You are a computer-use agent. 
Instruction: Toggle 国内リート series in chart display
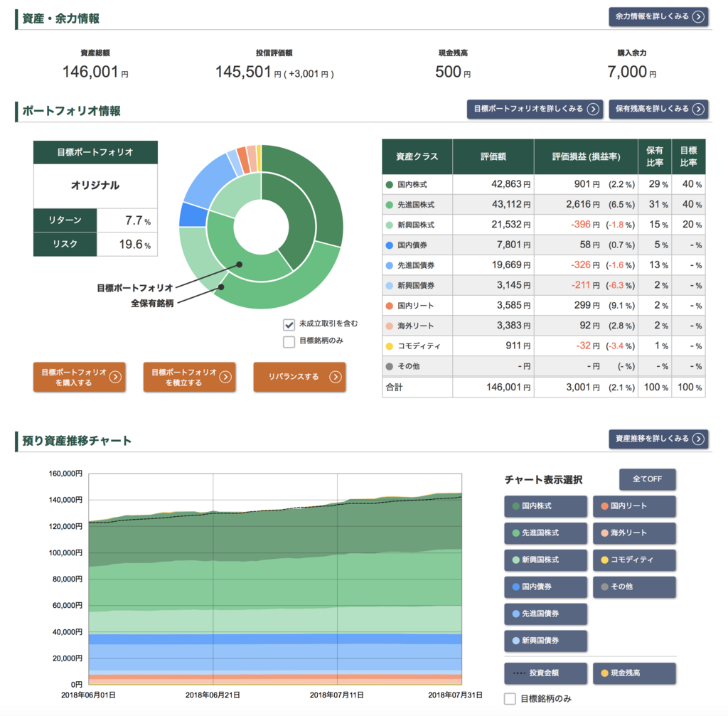point(634,506)
